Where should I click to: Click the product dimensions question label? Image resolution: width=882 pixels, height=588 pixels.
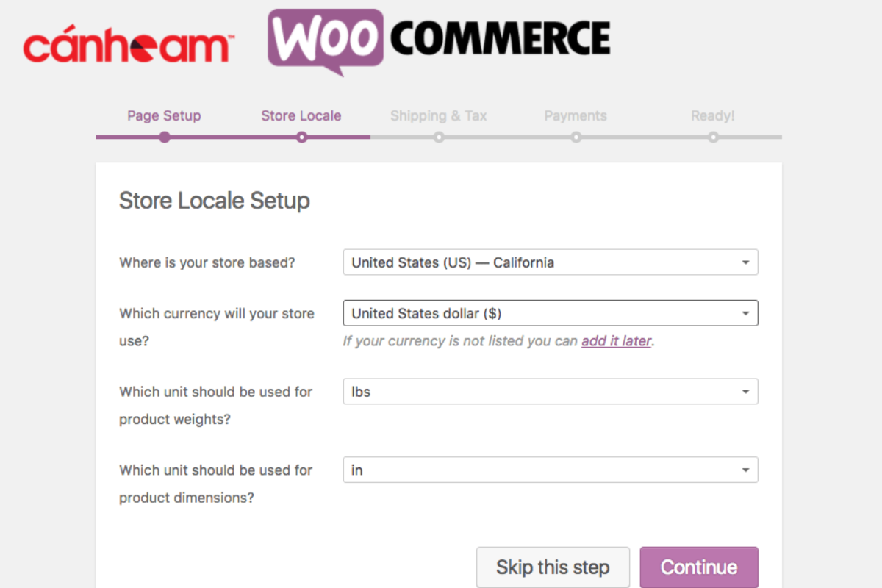(x=216, y=484)
